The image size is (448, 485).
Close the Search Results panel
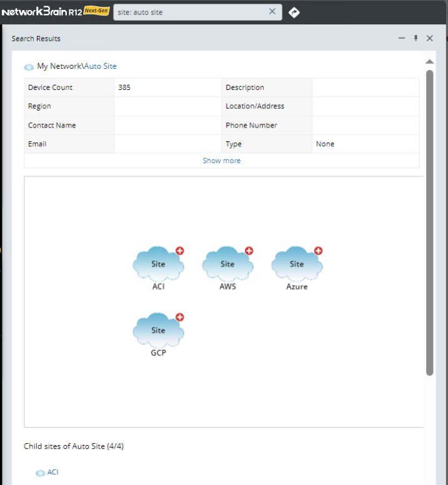click(x=429, y=38)
